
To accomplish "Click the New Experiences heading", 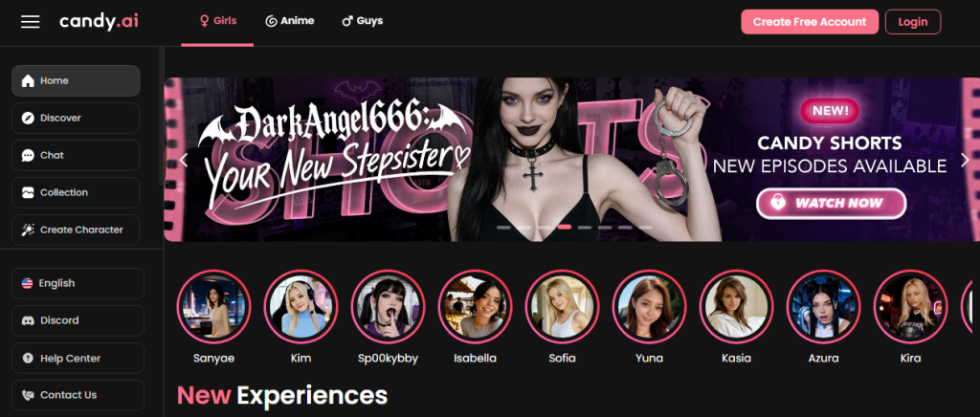I will pos(282,396).
